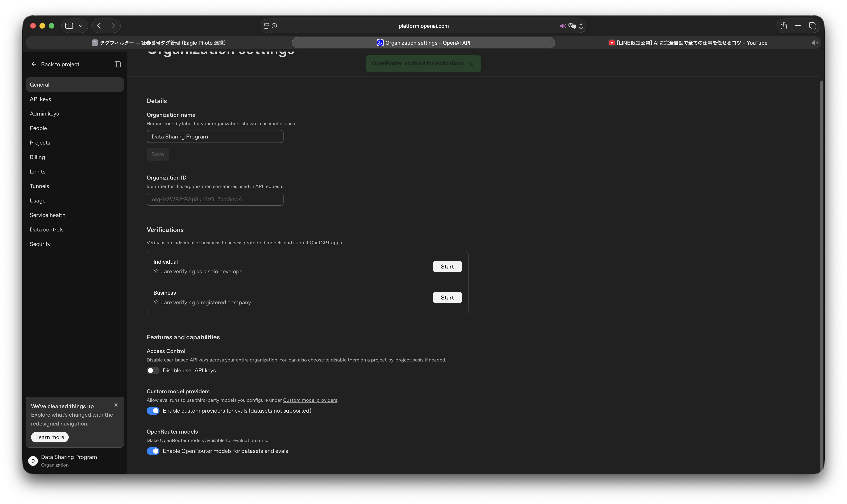
Task: Open API keys settings
Action: tap(75, 99)
